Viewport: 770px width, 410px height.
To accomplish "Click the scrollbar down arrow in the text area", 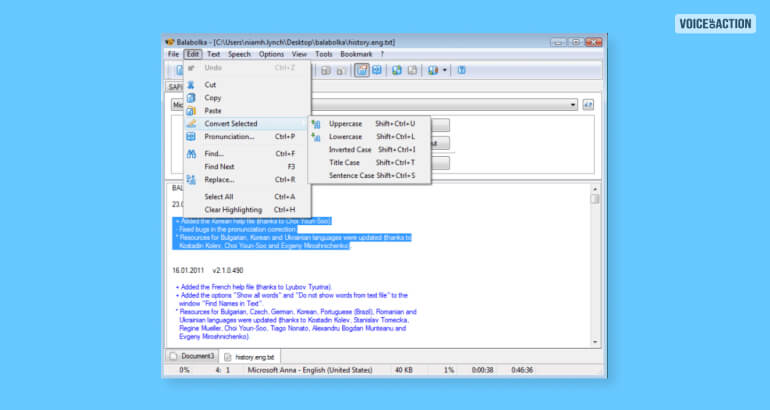I will [595, 342].
